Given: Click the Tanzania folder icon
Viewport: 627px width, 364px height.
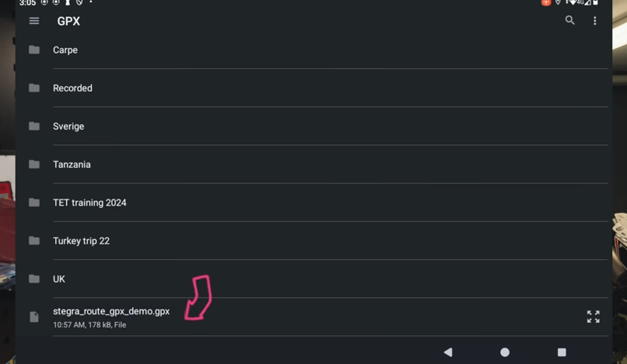Looking at the screenshot, I should (x=34, y=165).
